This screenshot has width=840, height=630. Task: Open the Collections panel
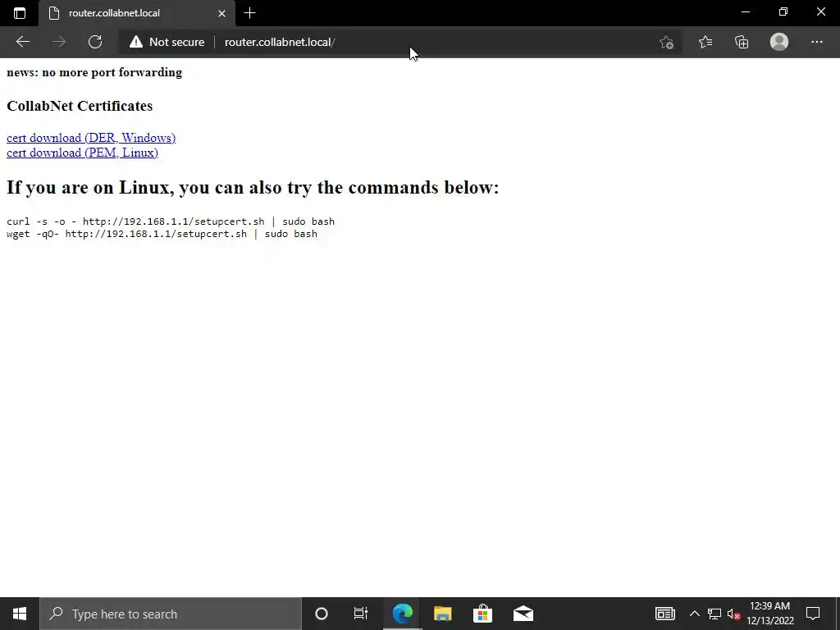[742, 42]
